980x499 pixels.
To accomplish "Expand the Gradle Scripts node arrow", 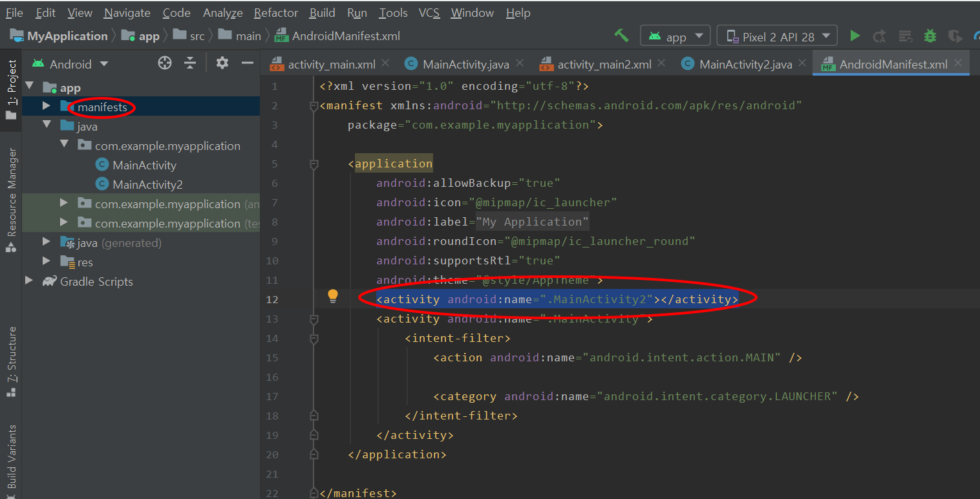I will click(x=29, y=281).
